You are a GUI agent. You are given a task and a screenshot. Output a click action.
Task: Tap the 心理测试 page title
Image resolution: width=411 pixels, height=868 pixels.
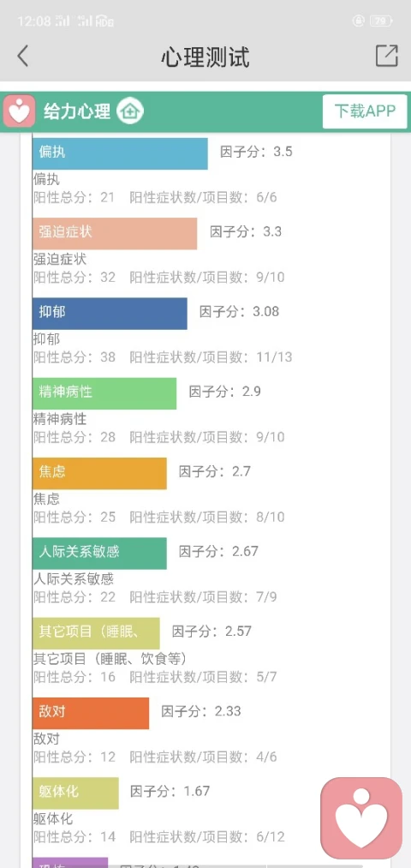point(205,57)
